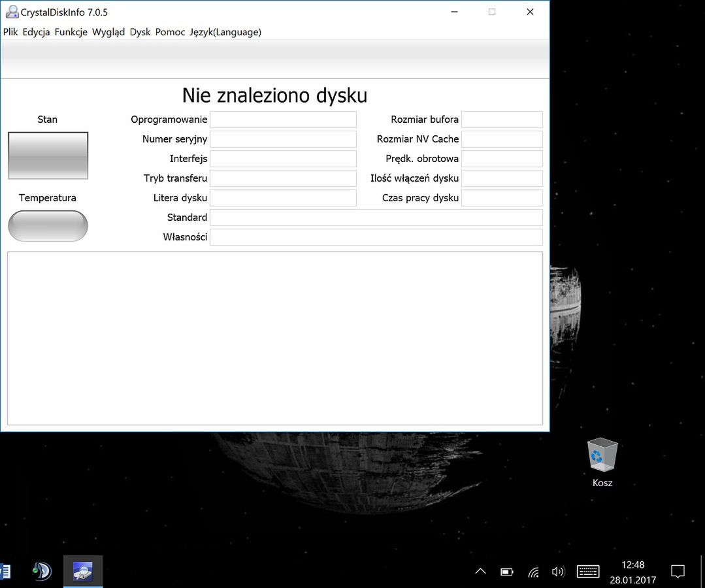Open touch keyboard tray icon
Screen dimensions: 705x588
point(587,572)
